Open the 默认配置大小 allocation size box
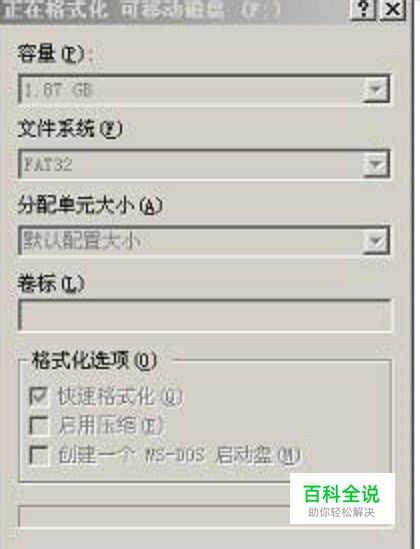The height and width of the screenshot is (549, 420). [204, 241]
